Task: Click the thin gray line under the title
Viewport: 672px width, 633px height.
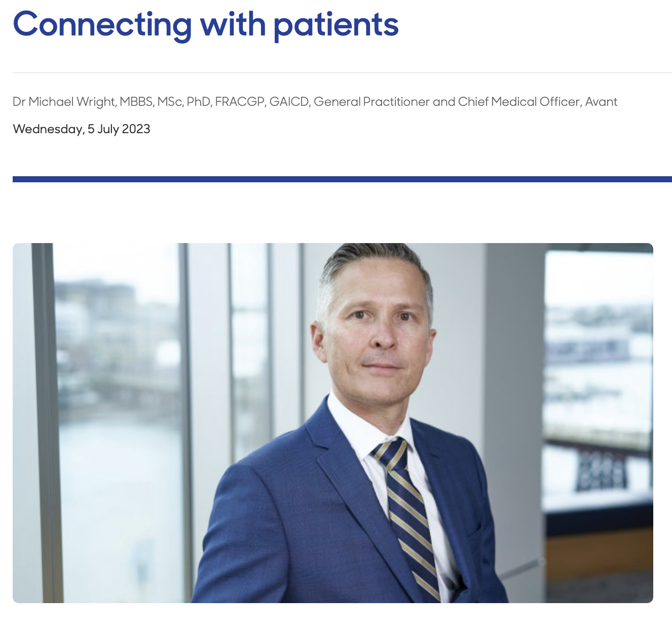Action: tap(342, 73)
